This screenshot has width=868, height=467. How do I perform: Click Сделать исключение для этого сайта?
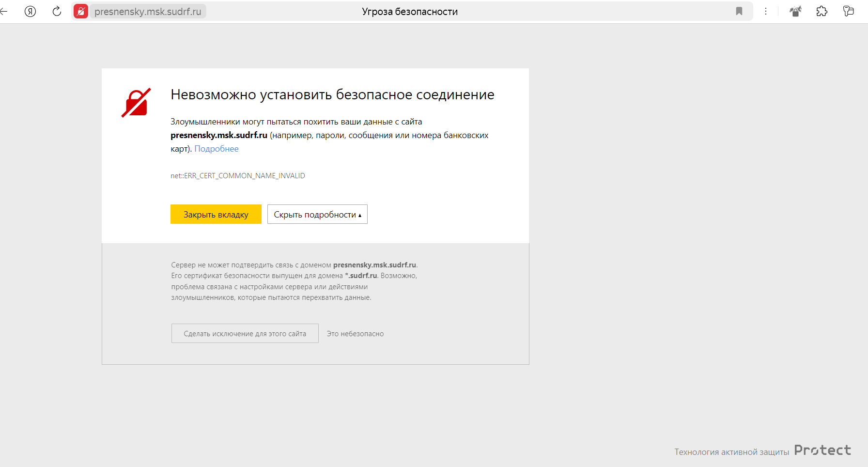(245, 333)
